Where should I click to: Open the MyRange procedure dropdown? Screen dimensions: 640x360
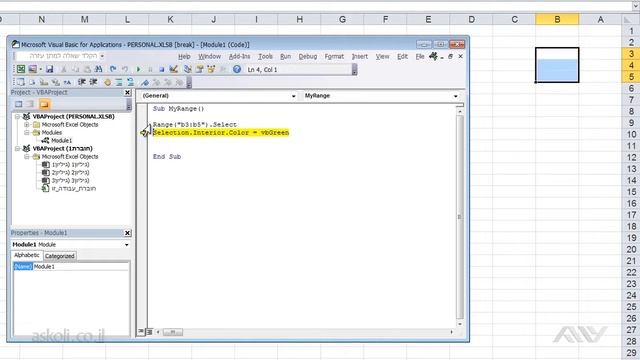(x=456, y=96)
